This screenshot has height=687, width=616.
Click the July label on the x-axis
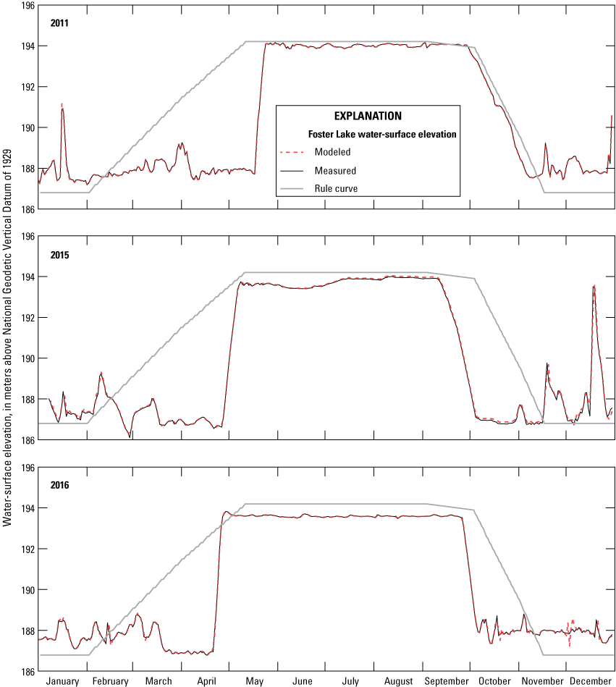pos(350,681)
